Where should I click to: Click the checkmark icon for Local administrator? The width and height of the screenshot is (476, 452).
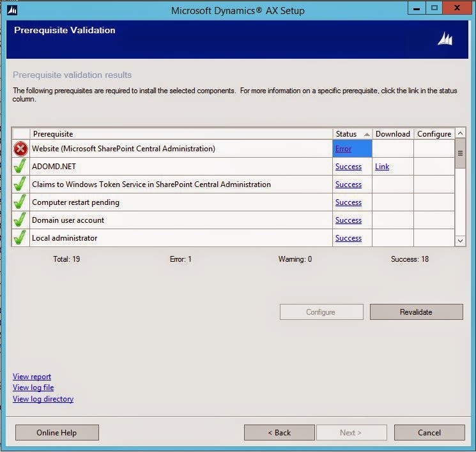coord(20,238)
